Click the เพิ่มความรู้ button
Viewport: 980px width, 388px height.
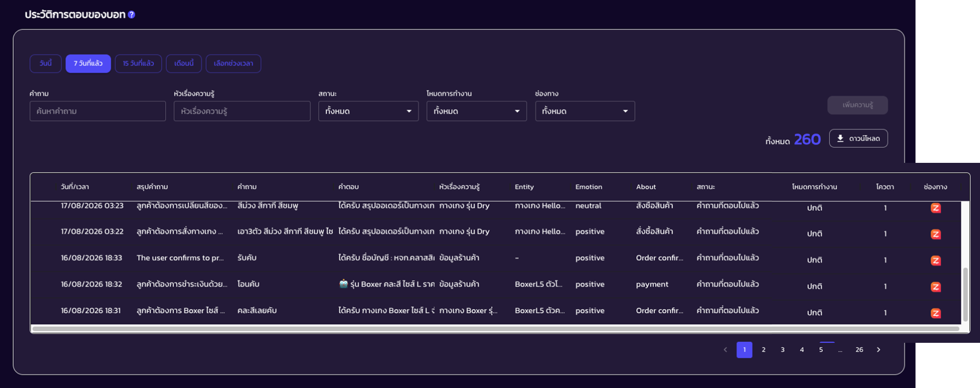coord(857,105)
